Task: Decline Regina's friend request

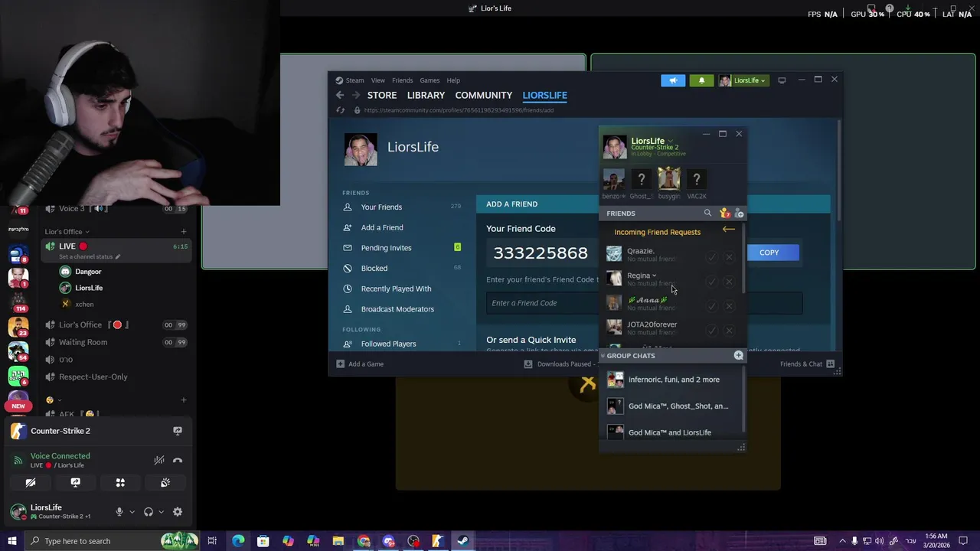Action: click(x=729, y=282)
